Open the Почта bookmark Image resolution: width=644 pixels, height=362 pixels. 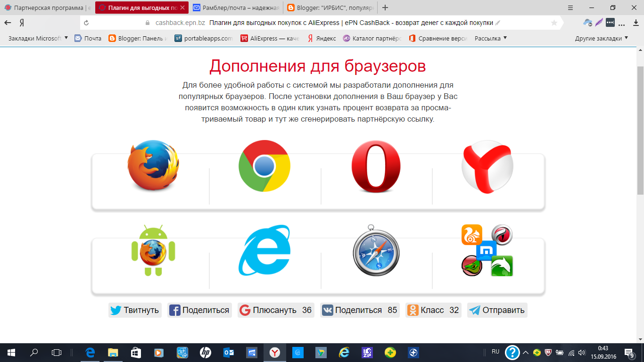(x=88, y=39)
